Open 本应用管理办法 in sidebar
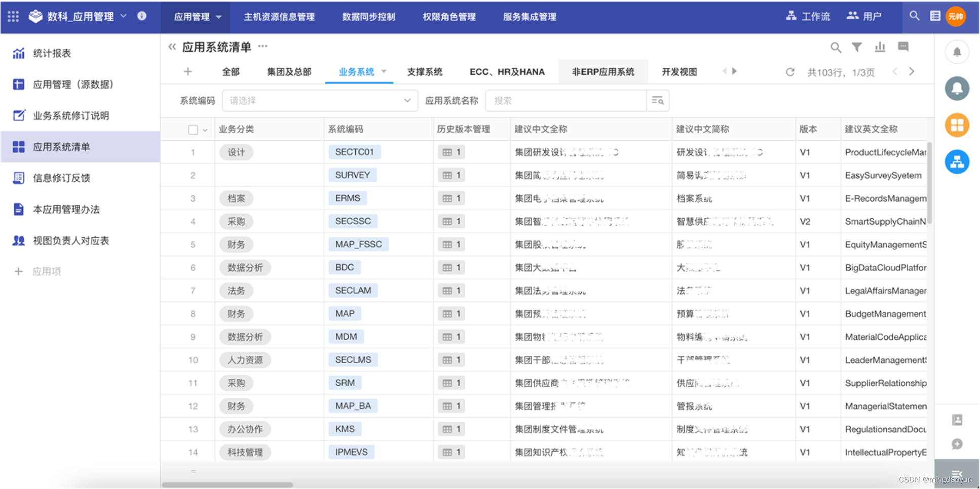The height and width of the screenshot is (489, 980). tap(80, 209)
